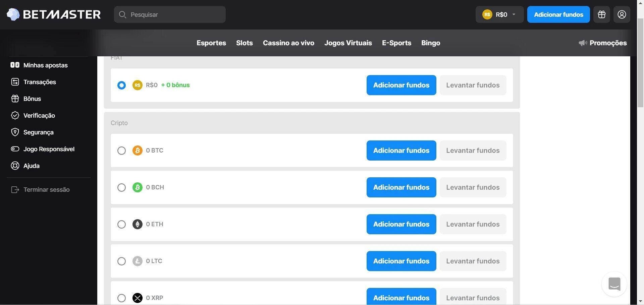Image resolution: width=644 pixels, height=305 pixels.
Task: Click the Litecoin LTC coin icon
Action: (138, 261)
